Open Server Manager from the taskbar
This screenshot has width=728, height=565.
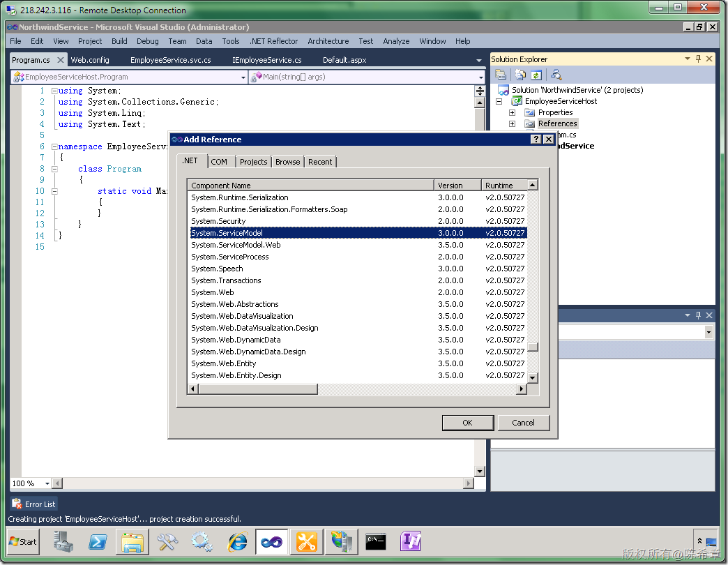pos(63,542)
